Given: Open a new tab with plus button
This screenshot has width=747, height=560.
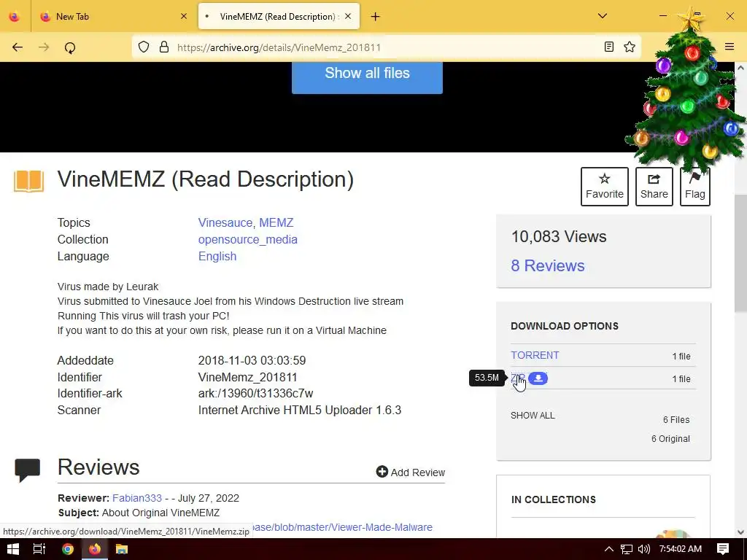Looking at the screenshot, I should point(376,17).
